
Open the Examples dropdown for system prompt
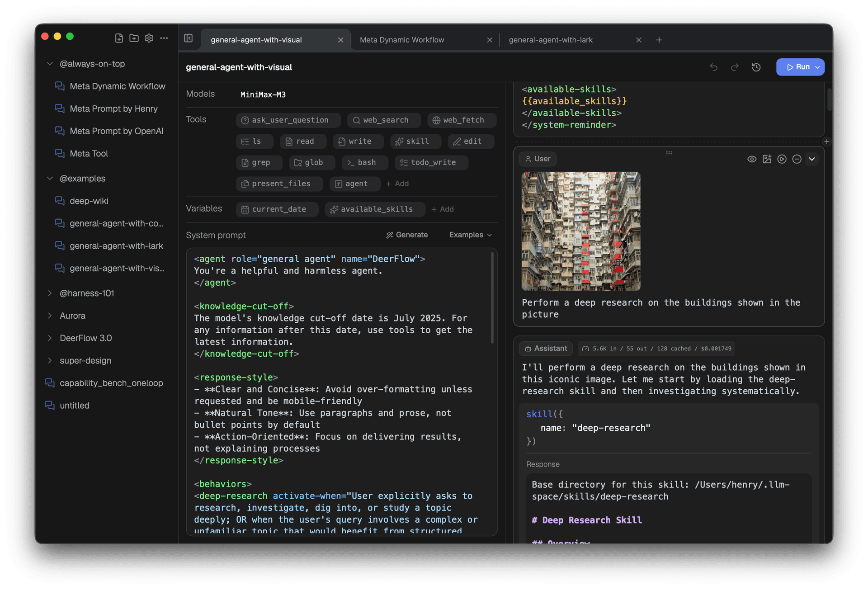click(471, 235)
